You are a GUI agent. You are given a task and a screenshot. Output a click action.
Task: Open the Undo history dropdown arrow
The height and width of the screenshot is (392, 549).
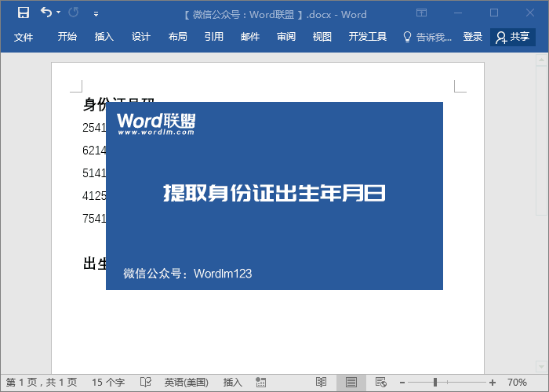point(59,13)
